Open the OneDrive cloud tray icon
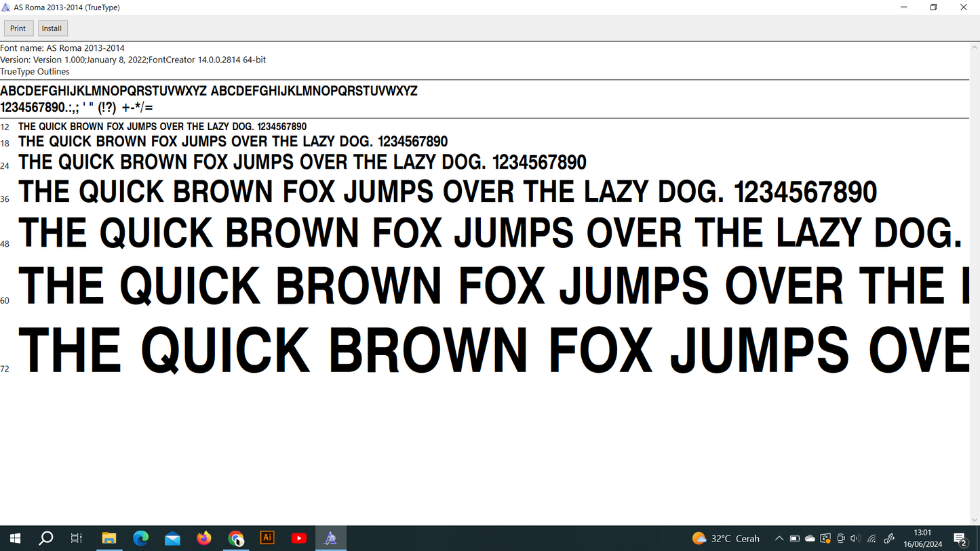The width and height of the screenshot is (980, 551). tap(810, 538)
